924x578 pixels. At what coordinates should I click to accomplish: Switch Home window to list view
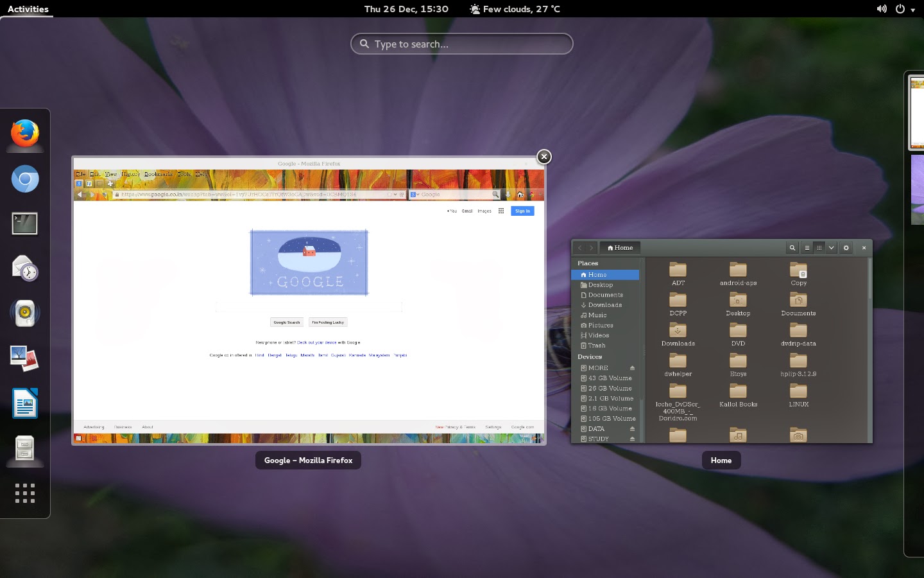[x=807, y=248]
